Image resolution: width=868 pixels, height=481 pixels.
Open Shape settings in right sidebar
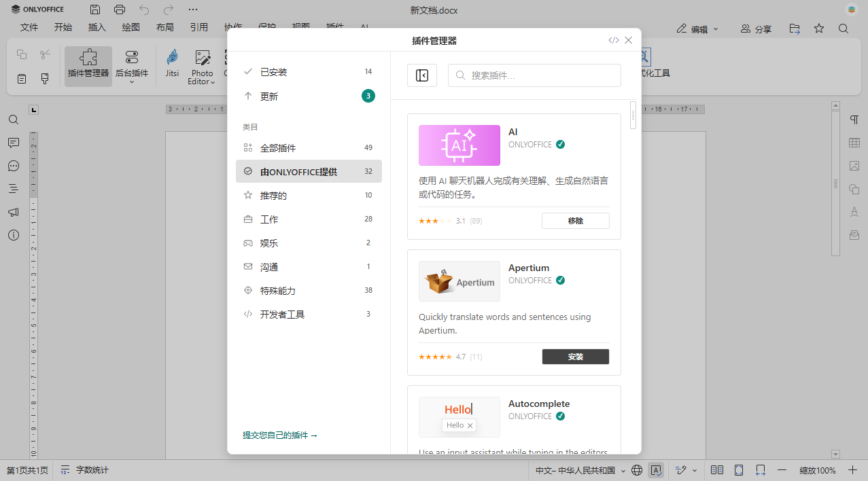coord(854,189)
